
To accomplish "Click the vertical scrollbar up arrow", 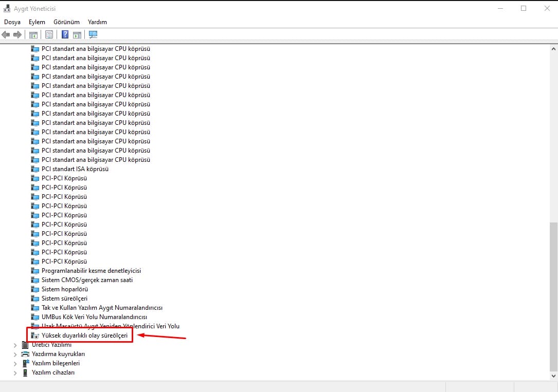I will 553,49.
